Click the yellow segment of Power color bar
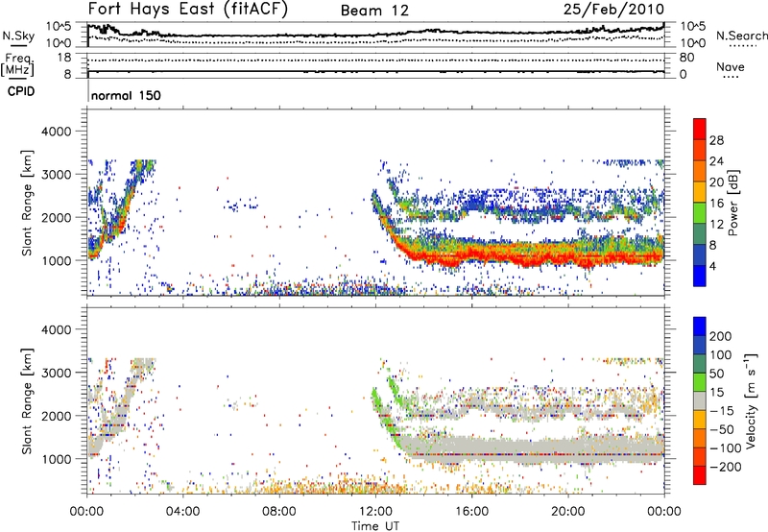 (x=700, y=192)
